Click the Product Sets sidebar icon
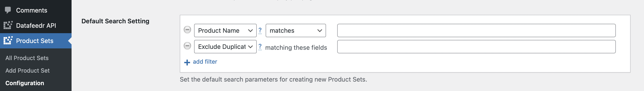 click(x=8, y=41)
